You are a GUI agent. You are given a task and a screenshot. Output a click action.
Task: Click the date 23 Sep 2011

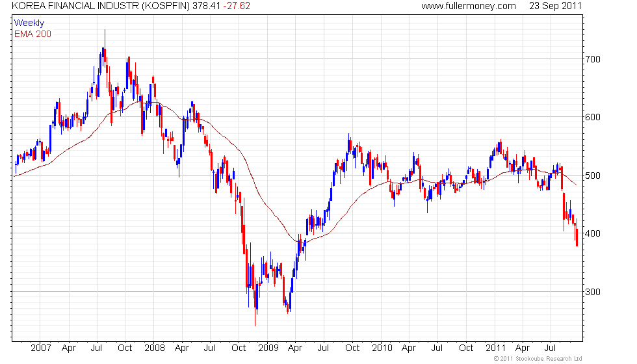(x=555, y=6)
